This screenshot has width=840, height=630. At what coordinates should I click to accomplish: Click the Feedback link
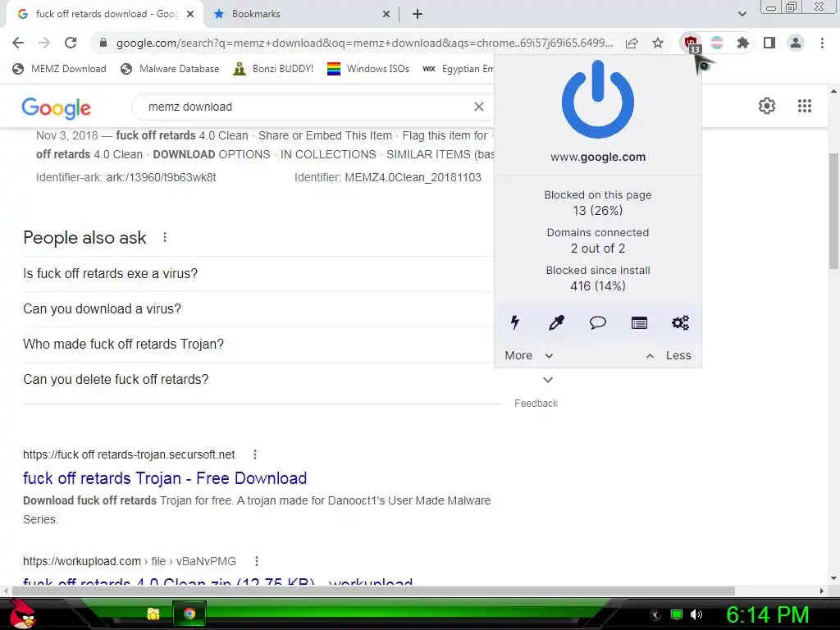point(536,404)
